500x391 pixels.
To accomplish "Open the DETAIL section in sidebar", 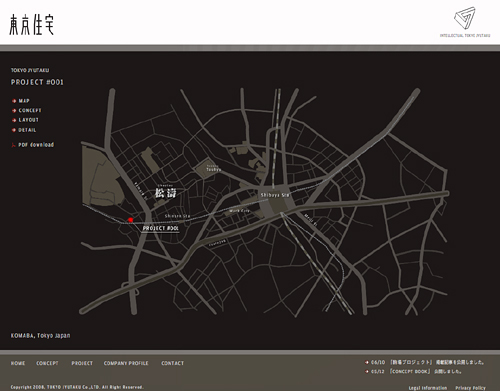I will [27, 130].
